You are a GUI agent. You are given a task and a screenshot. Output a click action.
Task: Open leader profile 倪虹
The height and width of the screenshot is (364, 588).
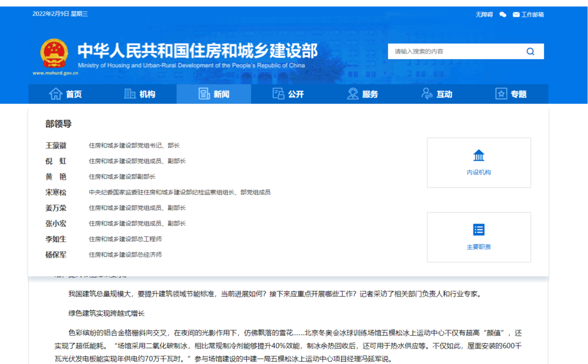coord(56,161)
